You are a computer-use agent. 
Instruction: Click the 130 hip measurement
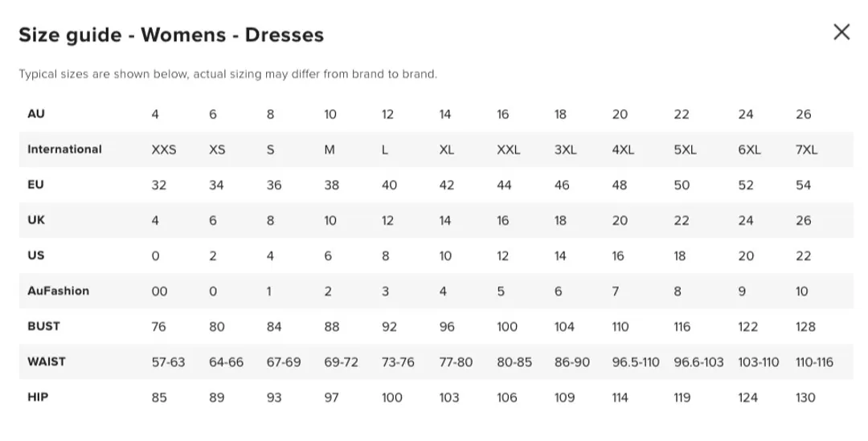click(x=805, y=398)
